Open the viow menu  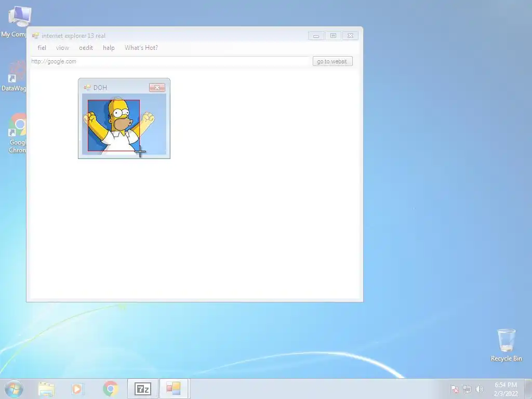62,48
